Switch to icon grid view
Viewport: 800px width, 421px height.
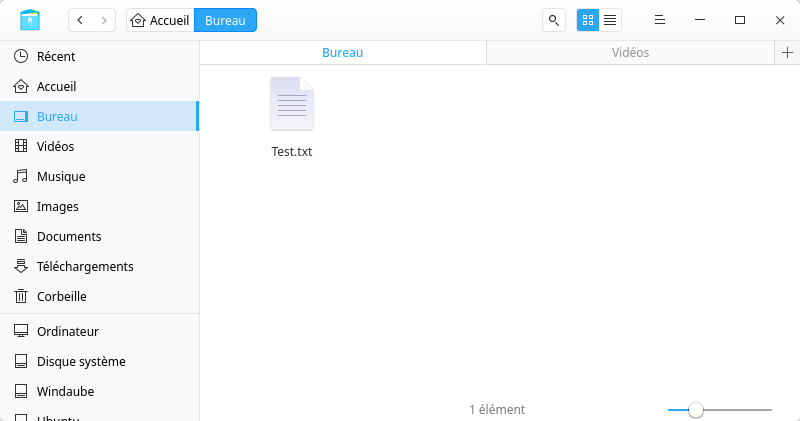coord(588,20)
